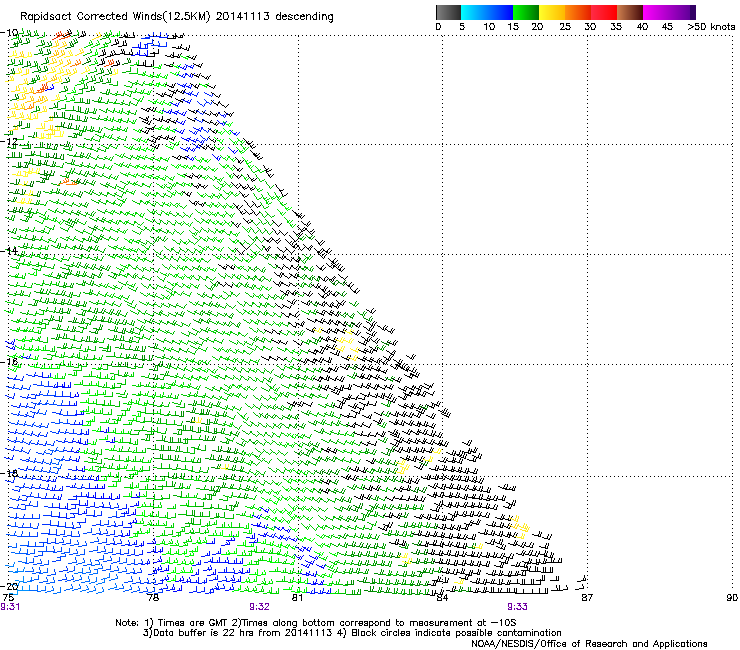The width and height of the screenshot is (740, 650).
Task: Click the '-20' latitude axis label
Action: [x=9, y=587]
